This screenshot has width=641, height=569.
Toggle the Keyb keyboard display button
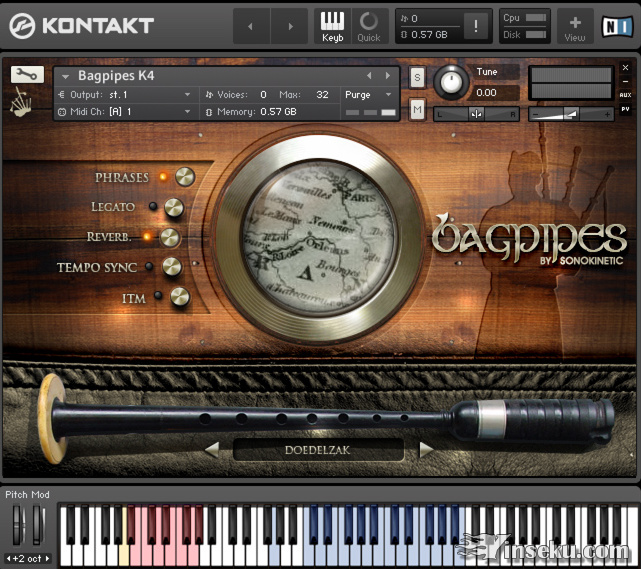332,25
